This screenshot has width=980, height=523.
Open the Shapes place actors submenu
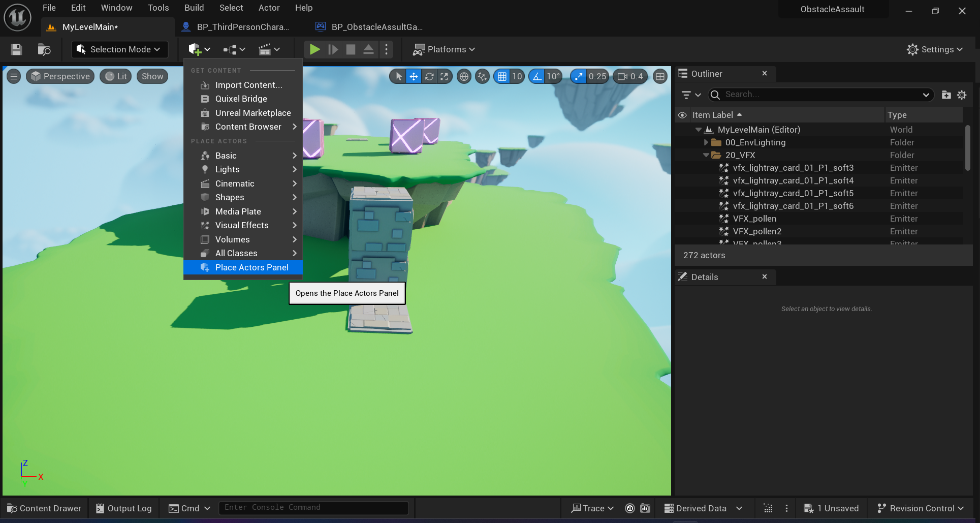pos(243,197)
